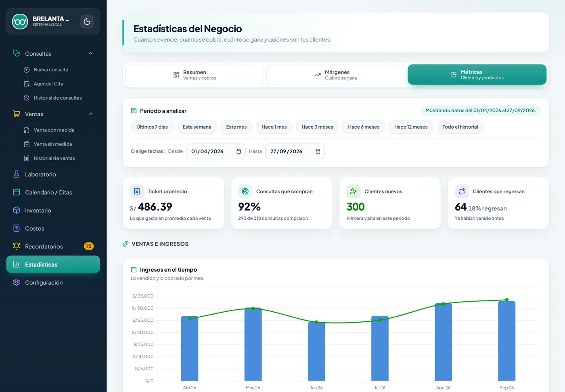Select Todo el historial period
The height and width of the screenshot is (392, 565).
click(460, 127)
